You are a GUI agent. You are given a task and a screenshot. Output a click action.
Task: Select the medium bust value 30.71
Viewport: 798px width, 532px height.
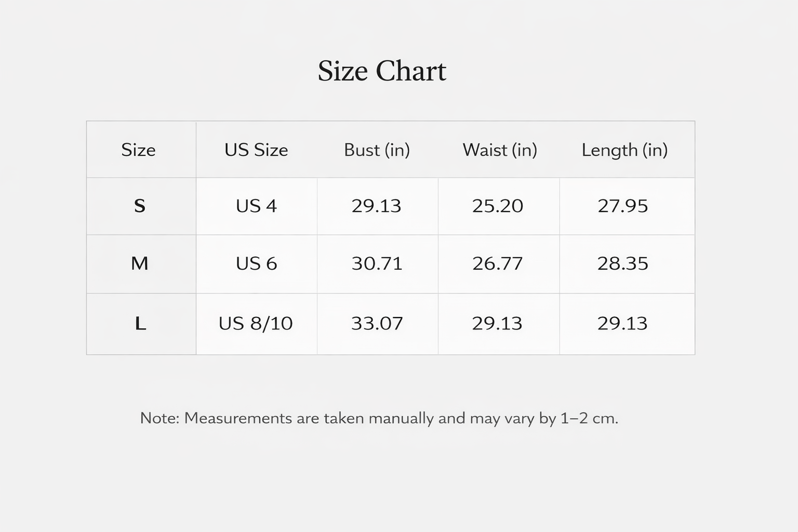[x=377, y=264]
